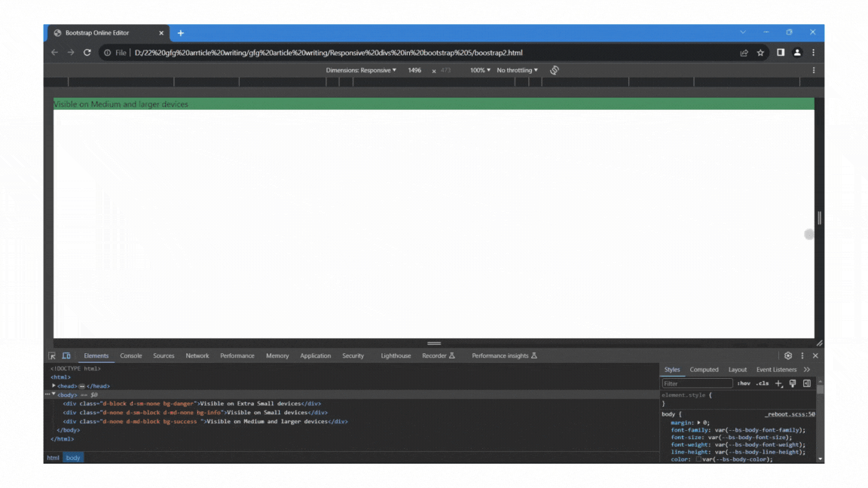
Task: Click the viewport bottom edge resize handle
Action: click(434, 343)
